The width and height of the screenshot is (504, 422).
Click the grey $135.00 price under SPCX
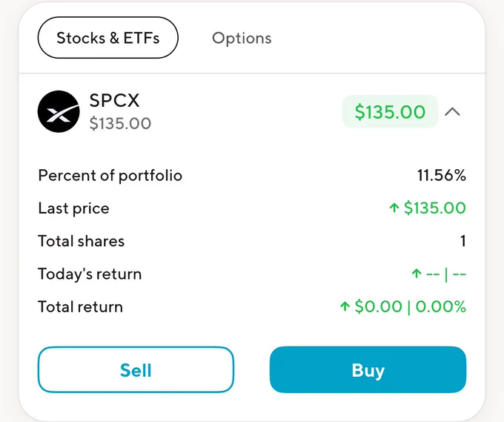point(120,124)
